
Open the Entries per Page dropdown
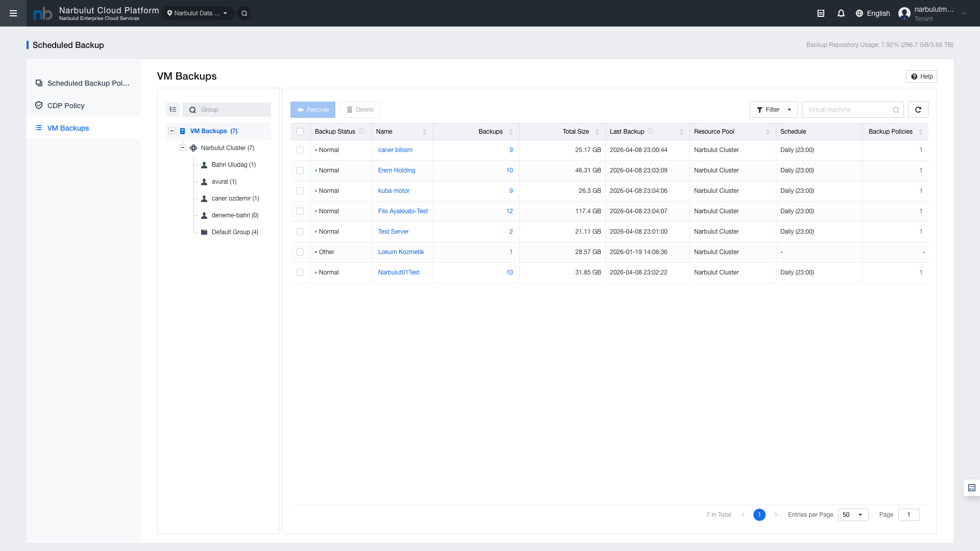[853, 515]
